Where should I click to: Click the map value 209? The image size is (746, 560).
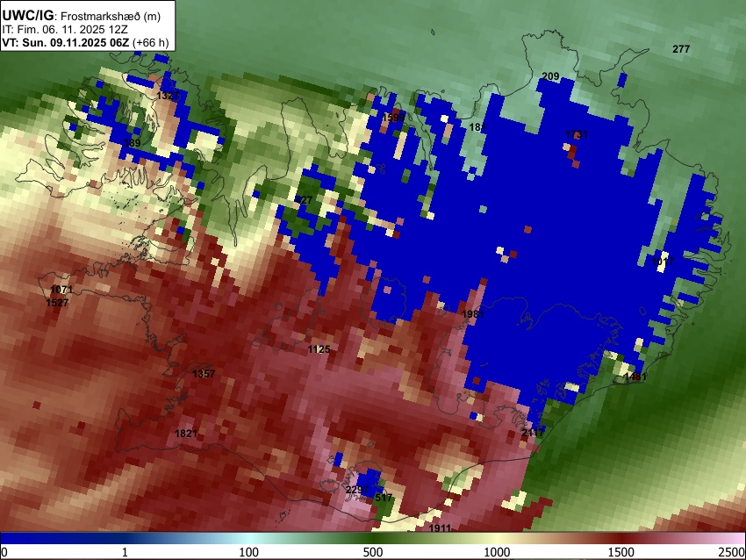(x=550, y=76)
